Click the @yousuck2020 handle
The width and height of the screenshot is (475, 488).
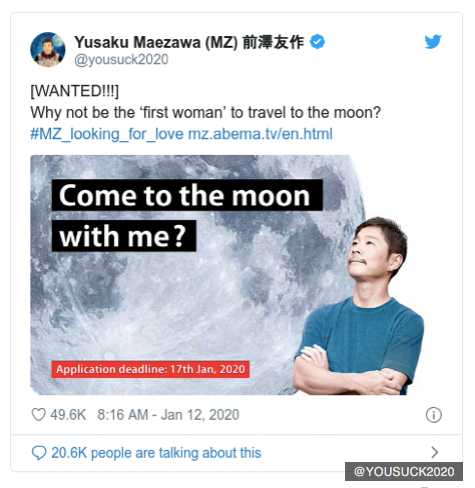click(x=121, y=60)
